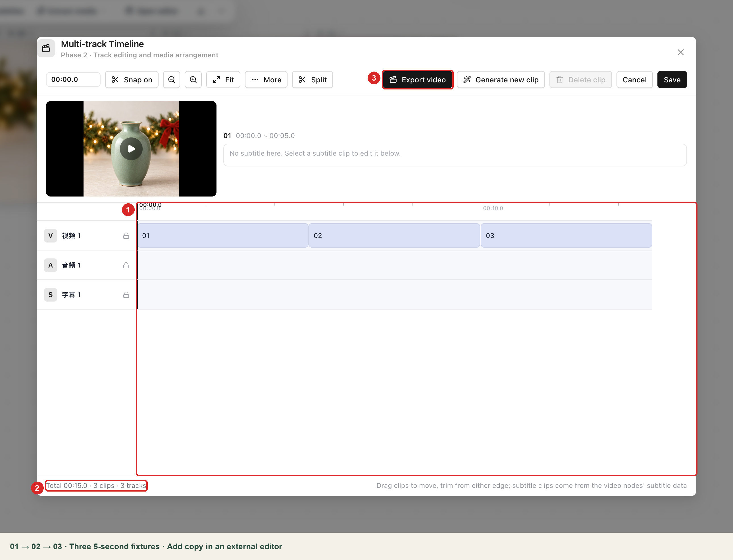
Task: Click the subtitle text box
Action: [455, 155]
